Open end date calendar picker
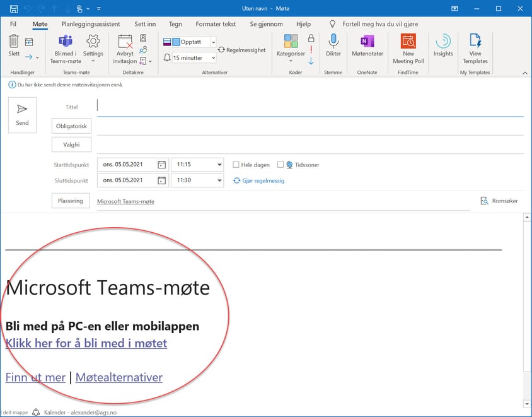 [x=162, y=180]
